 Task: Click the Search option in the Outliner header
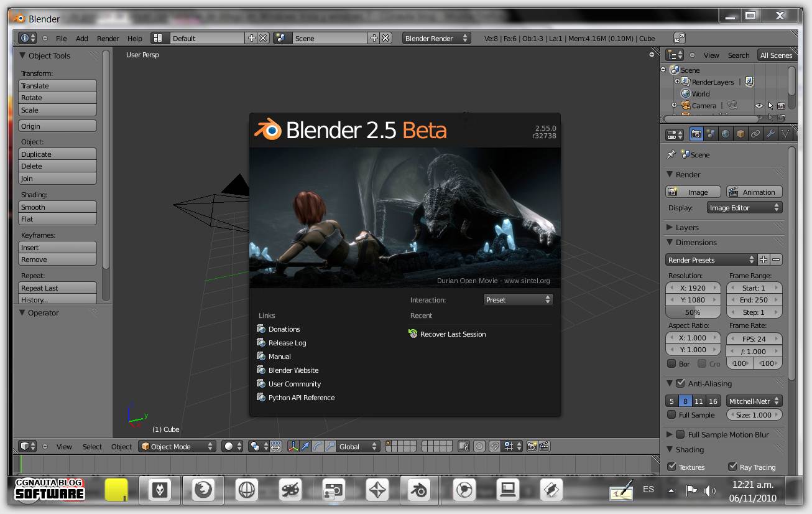tap(739, 55)
